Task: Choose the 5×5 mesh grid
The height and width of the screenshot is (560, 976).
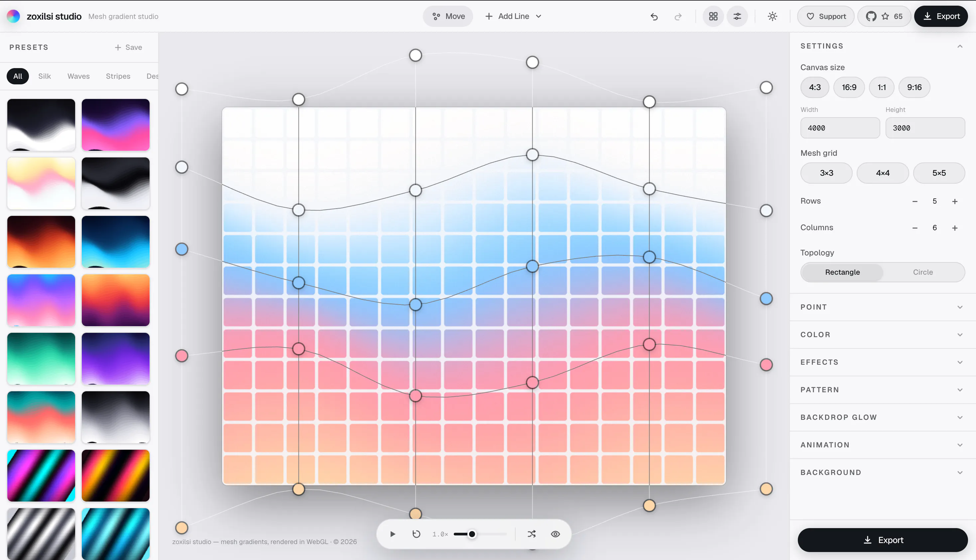Action: click(x=939, y=173)
